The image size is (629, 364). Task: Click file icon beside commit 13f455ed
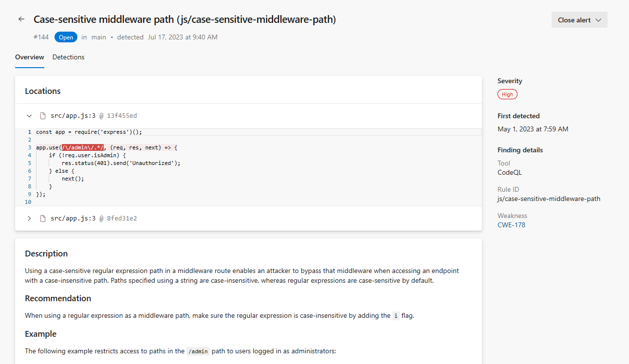43,116
